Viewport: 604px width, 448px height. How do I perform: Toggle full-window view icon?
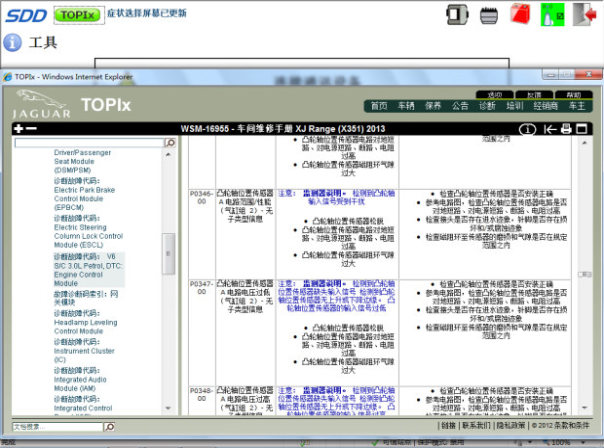point(581,129)
